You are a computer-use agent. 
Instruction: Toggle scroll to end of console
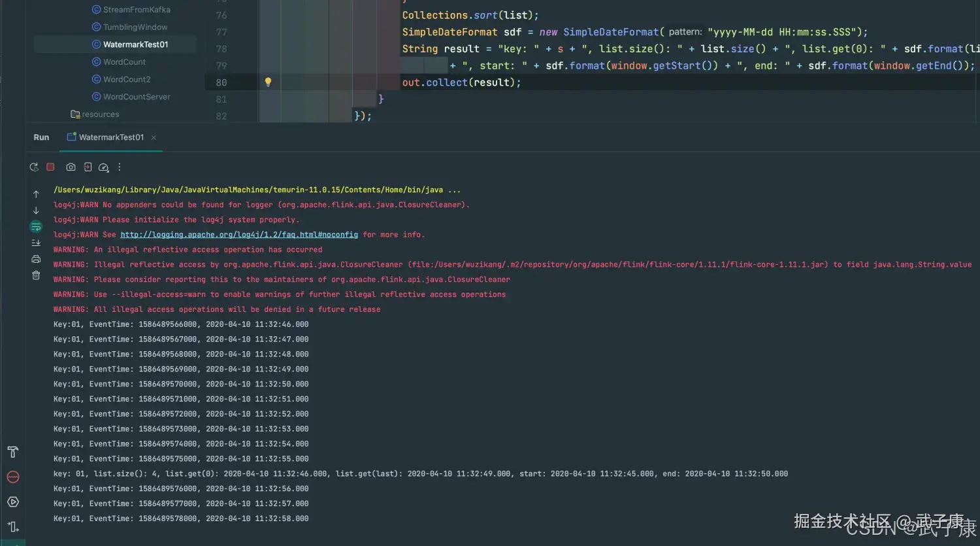coord(36,243)
